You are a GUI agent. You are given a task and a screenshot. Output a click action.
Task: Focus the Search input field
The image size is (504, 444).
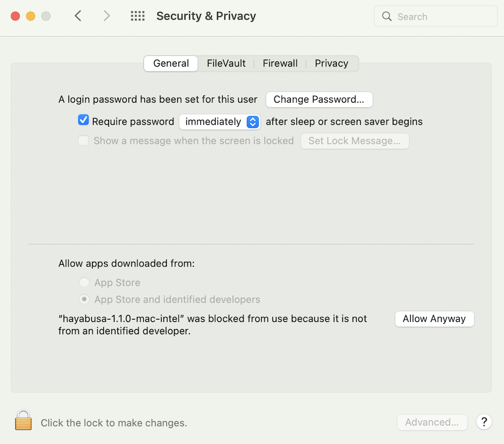[436, 17]
